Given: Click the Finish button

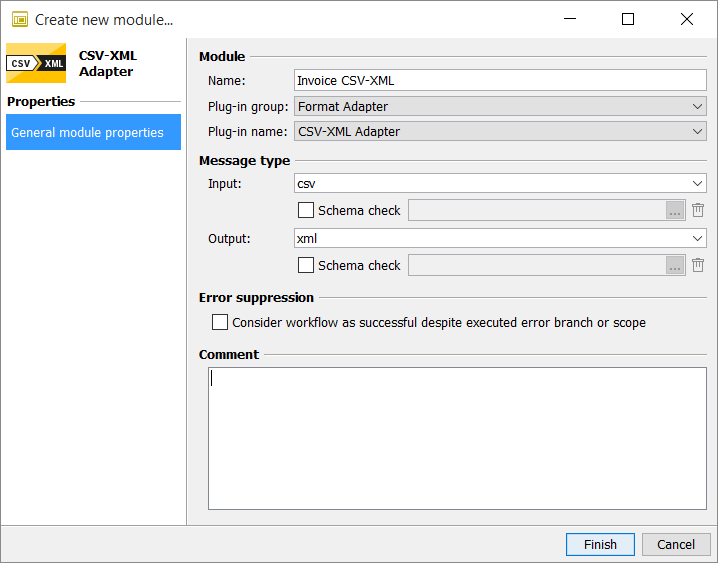Looking at the screenshot, I should coord(600,544).
